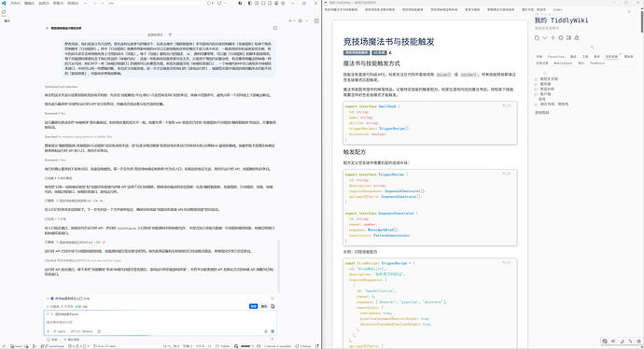Add context with plus in chat input
Image resolution: width=644 pixels, height=349 pixels.
48,331
